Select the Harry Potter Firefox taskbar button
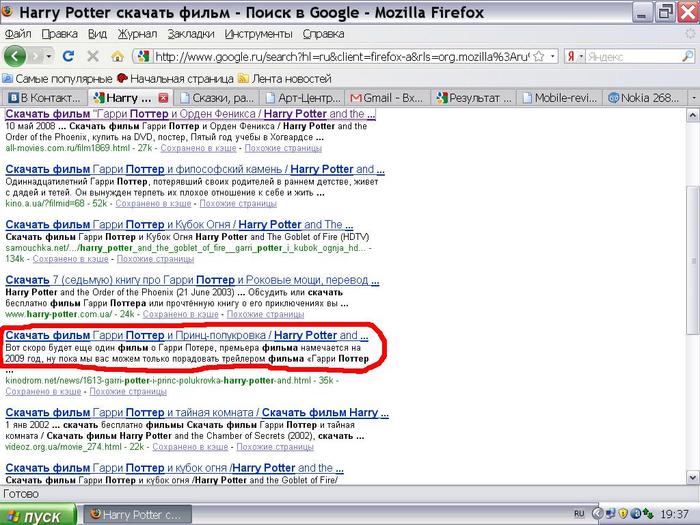This screenshot has width=700, height=525. tap(138, 515)
